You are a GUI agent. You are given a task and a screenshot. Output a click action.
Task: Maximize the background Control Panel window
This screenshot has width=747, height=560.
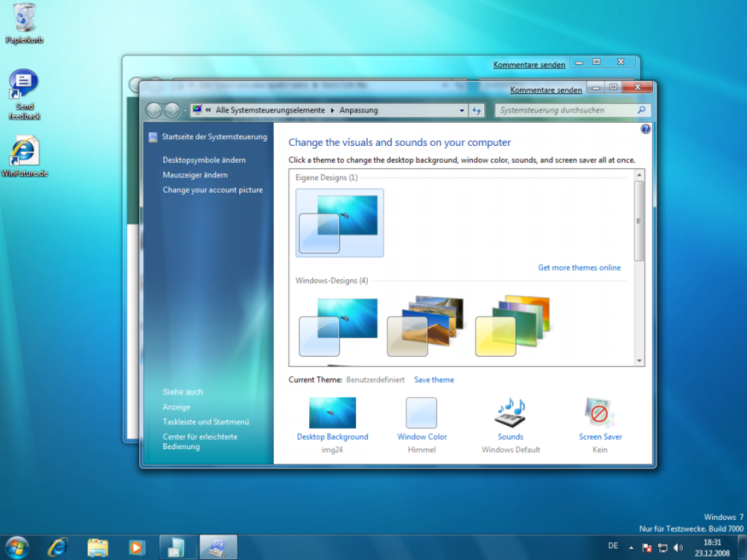click(x=596, y=62)
